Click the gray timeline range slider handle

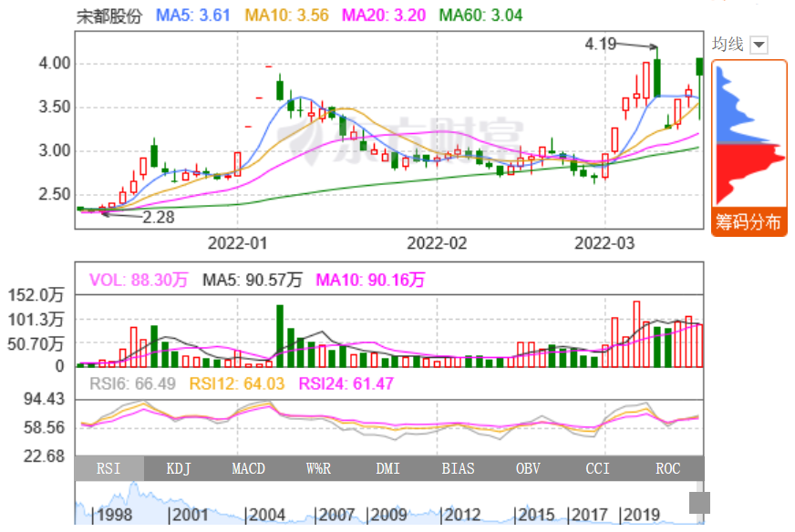[x=699, y=503]
